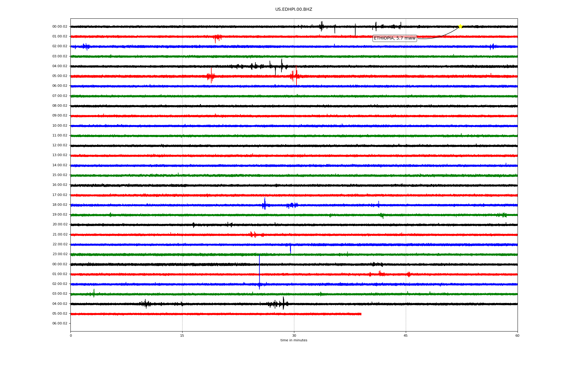Click the end of the last red trace
Viewport: 588px width, 368px height.
[x=361, y=314]
